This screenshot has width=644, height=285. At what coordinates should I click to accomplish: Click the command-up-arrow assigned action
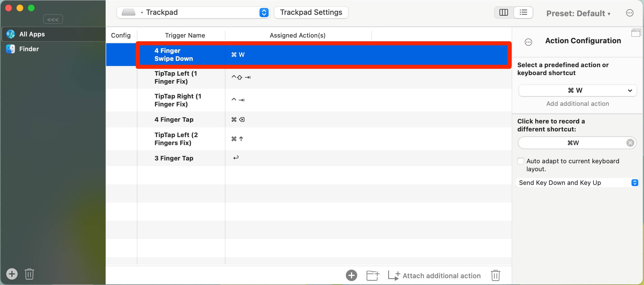tap(237, 139)
